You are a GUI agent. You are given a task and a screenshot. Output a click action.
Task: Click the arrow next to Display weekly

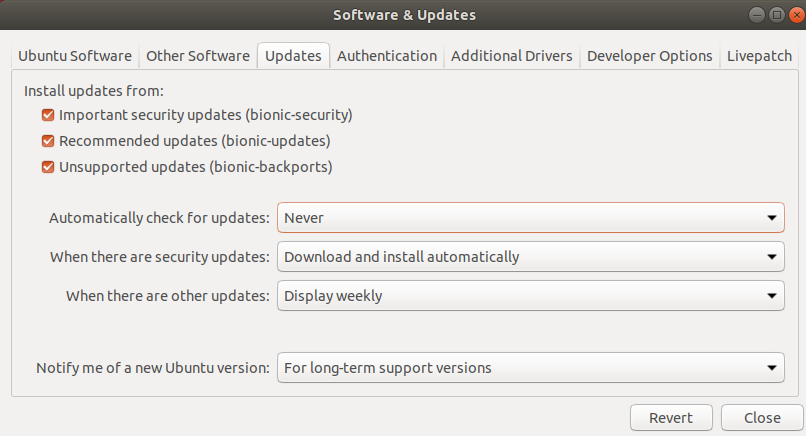click(x=772, y=296)
